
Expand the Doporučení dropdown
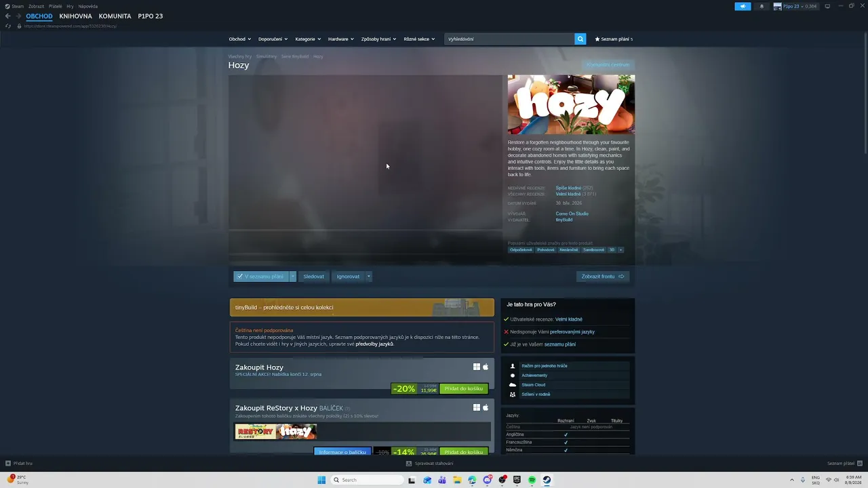[x=273, y=39]
